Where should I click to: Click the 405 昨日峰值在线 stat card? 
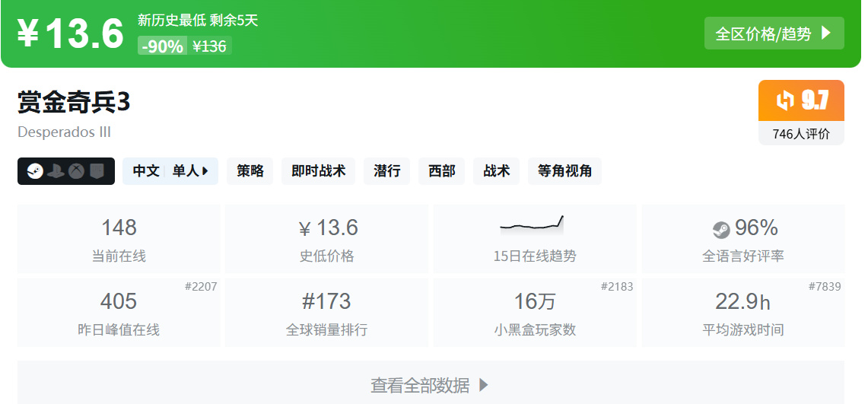[119, 313]
